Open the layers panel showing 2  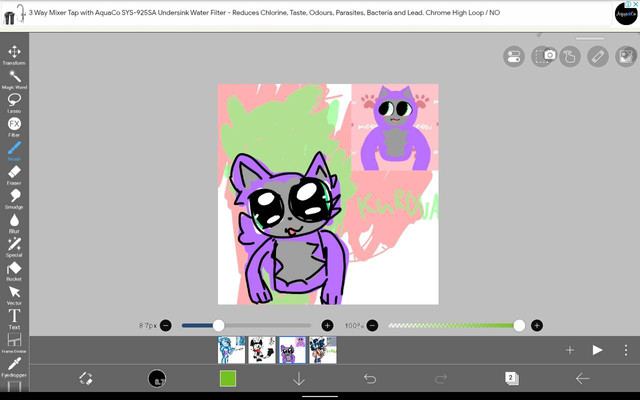[511, 379]
